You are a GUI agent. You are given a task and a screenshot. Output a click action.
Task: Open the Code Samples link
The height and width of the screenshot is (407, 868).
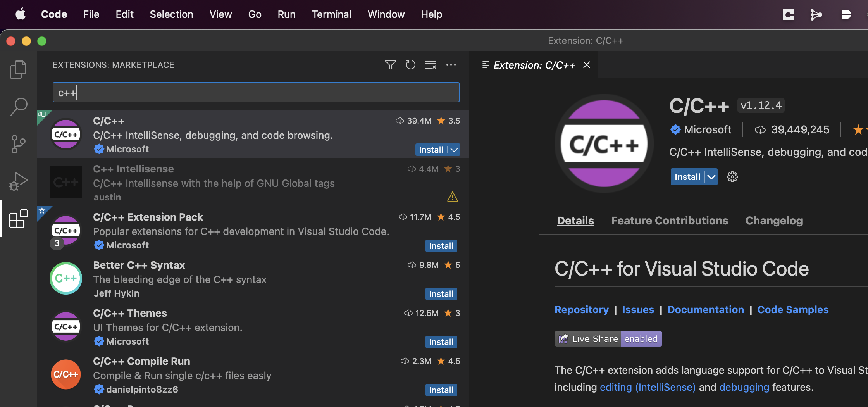pyautogui.click(x=793, y=310)
